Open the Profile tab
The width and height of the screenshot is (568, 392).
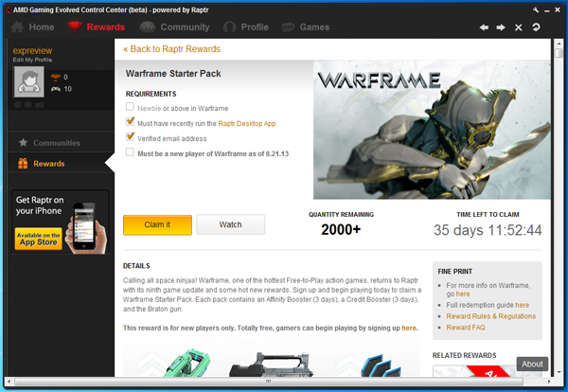coord(246,27)
